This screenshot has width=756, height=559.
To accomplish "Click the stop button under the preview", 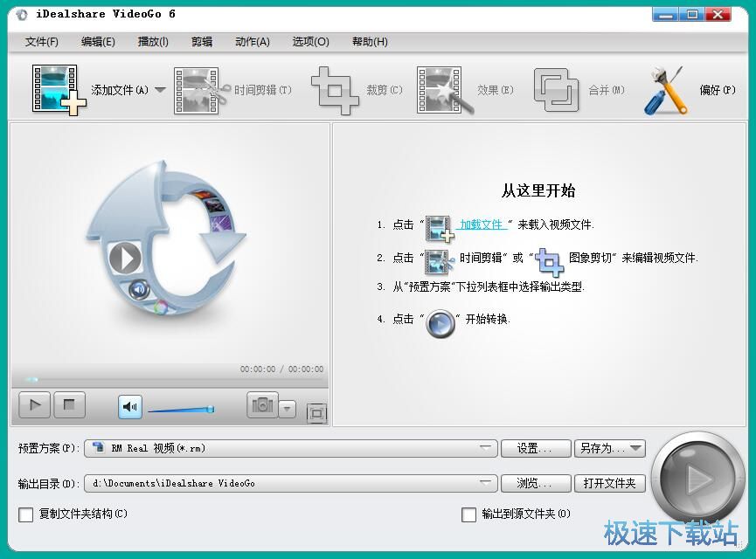I will coord(69,404).
